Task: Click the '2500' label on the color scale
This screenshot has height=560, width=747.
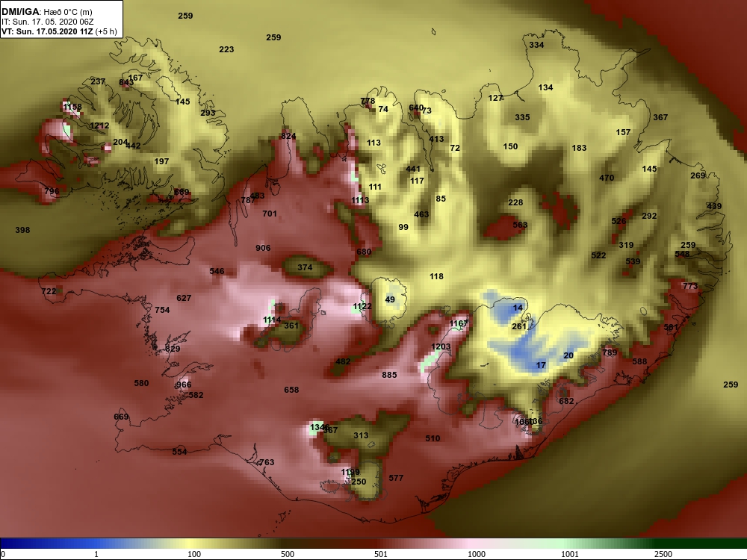Action: tap(663, 554)
